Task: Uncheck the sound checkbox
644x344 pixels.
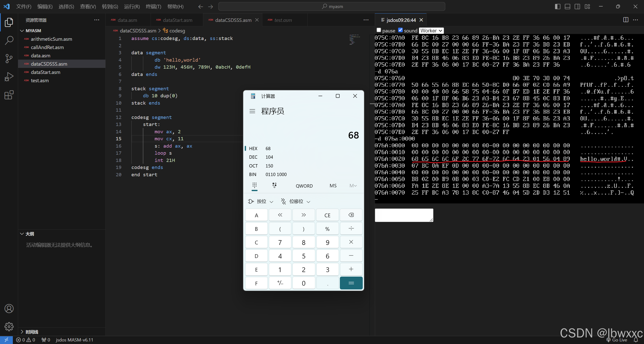Action: (400, 30)
